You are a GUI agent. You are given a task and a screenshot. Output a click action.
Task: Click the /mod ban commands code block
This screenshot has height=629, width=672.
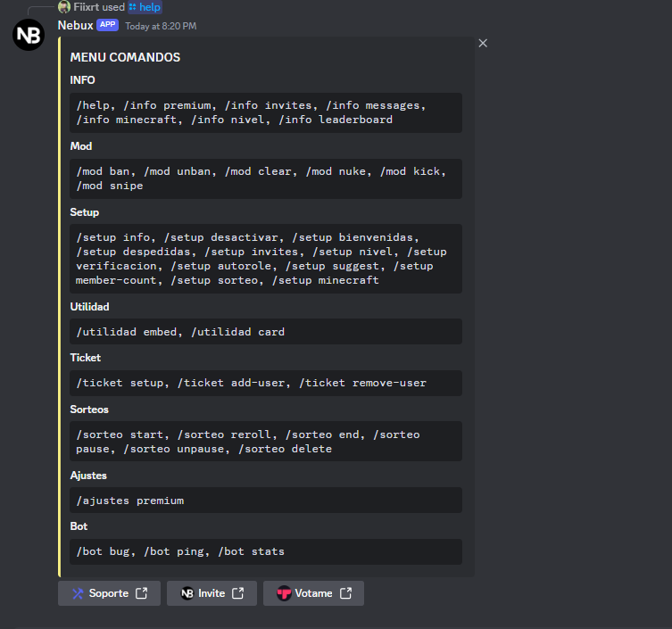pos(266,178)
